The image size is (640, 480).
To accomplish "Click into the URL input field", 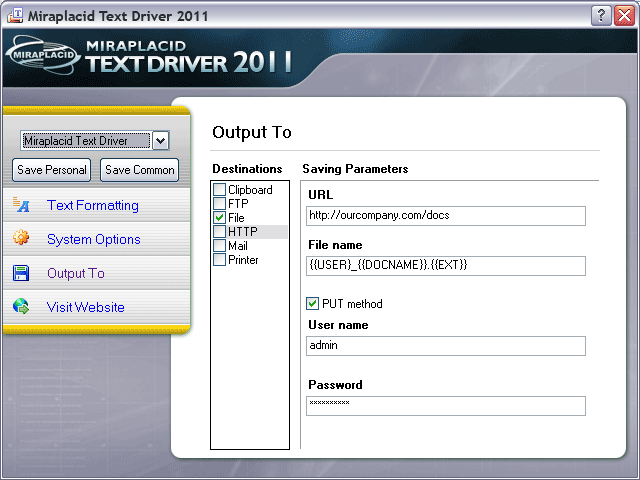I will [446, 216].
